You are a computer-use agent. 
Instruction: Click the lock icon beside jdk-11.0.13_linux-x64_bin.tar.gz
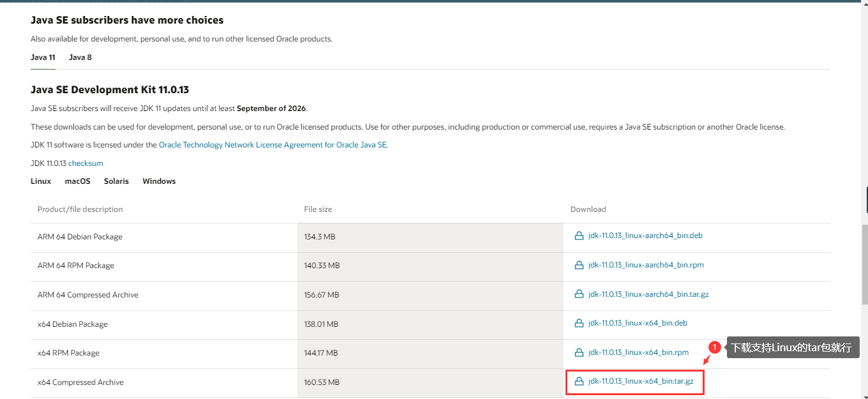[x=579, y=381]
